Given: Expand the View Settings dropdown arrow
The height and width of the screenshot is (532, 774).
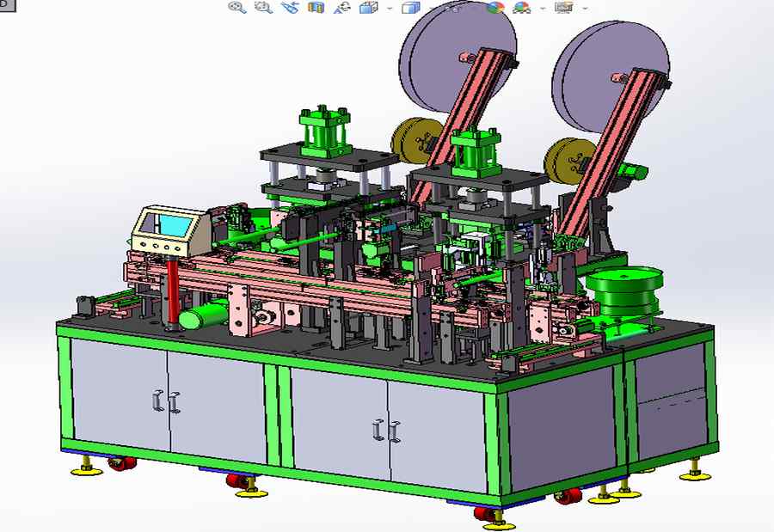Looking at the screenshot, I should tap(586, 9).
